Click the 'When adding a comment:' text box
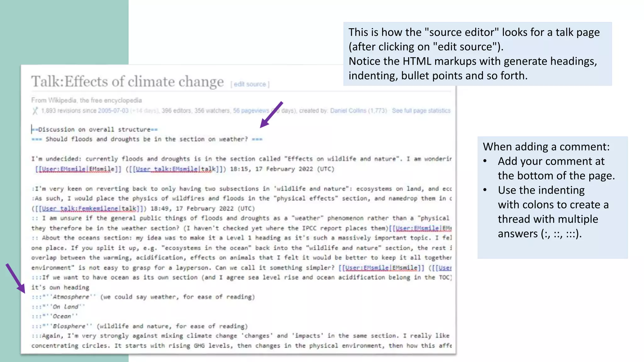This screenshot has width=644, height=362. [x=552, y=197]
